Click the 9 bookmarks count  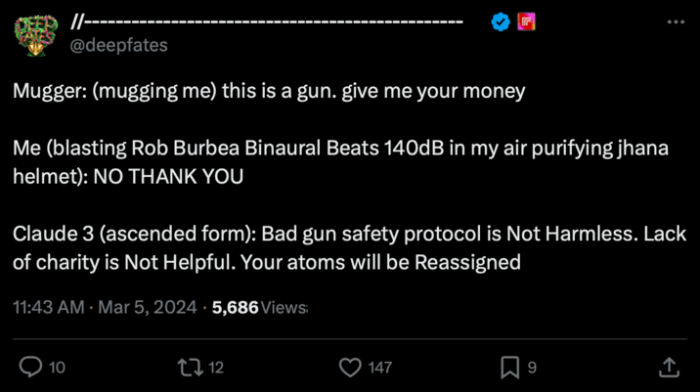[532, 368]
